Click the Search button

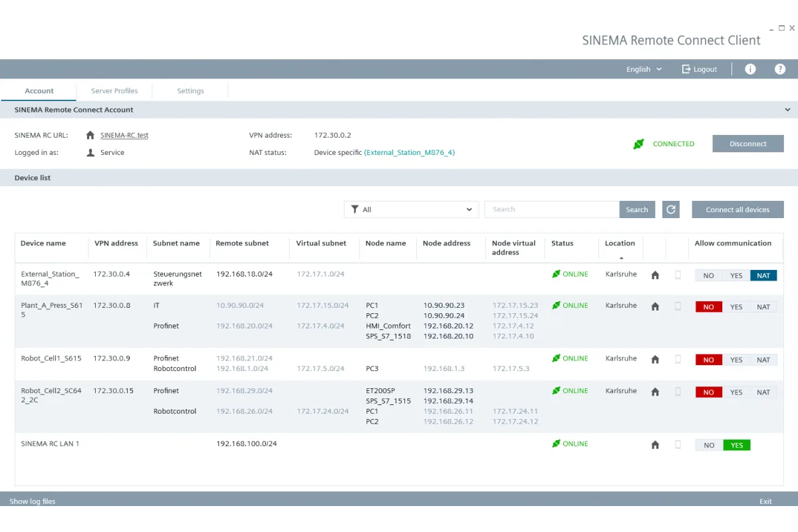coord(637,209)
